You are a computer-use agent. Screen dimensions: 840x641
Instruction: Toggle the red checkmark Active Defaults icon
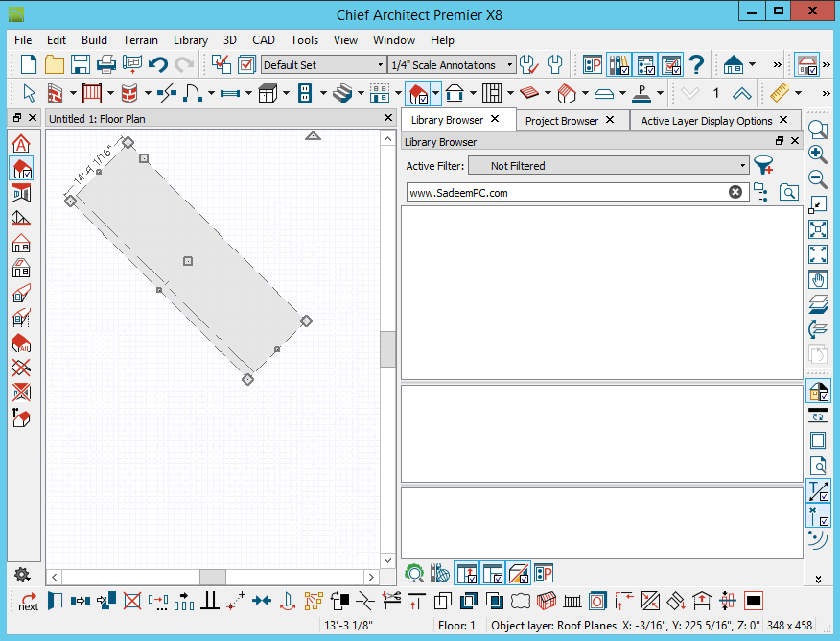[246, 65]
